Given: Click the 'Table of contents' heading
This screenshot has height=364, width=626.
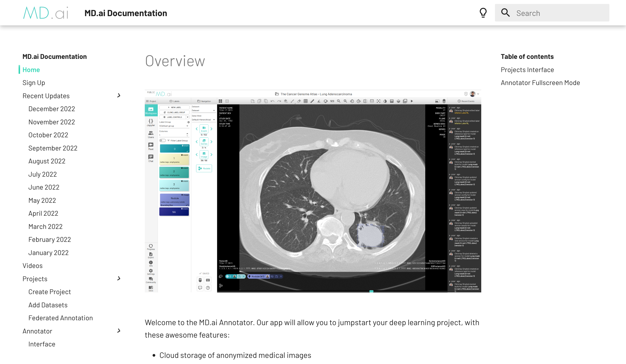Looking at the screenshot, I should 527,57.
